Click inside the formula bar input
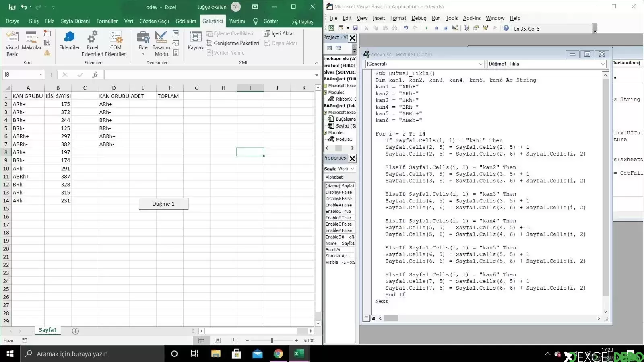This screenshot has height=362, width=644. (209, 75)
